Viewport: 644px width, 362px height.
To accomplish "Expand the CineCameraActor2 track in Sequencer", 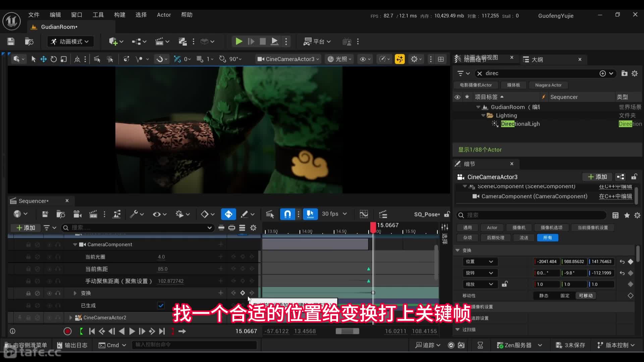I will point(71,317).
